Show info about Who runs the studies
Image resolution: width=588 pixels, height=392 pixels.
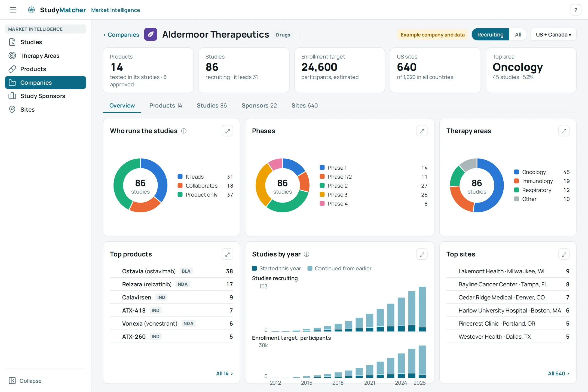coord(184,131)
